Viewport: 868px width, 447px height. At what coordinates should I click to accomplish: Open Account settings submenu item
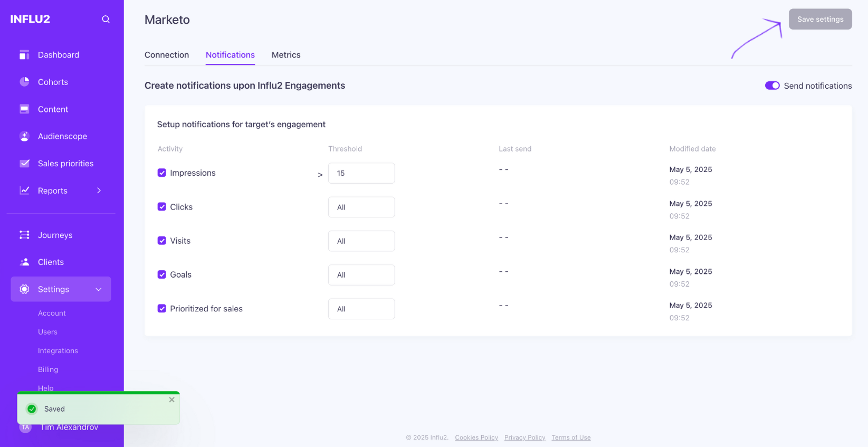coord(52,313)
